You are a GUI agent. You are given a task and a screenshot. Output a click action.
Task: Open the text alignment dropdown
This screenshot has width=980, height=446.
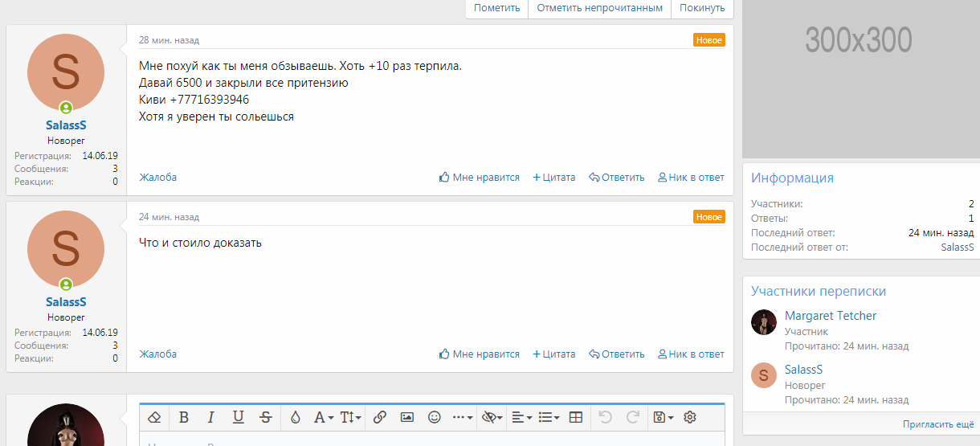[522, 417]
